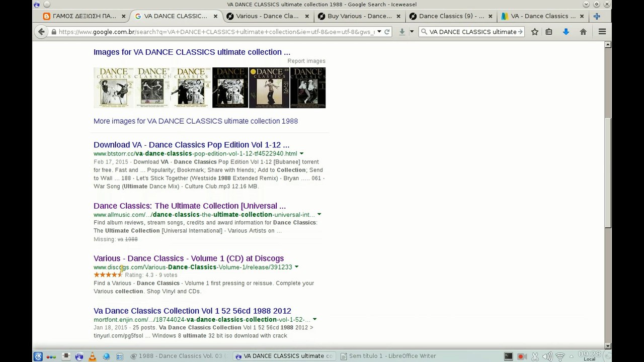Reload the current Google search page
The image size is (644, 362).
[x=387, y=32]
